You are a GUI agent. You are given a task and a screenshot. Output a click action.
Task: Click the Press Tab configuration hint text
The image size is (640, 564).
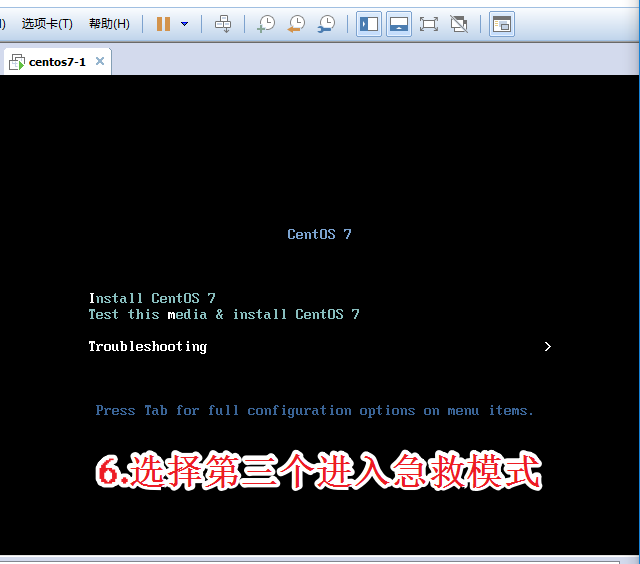click(x=314, y=411)
